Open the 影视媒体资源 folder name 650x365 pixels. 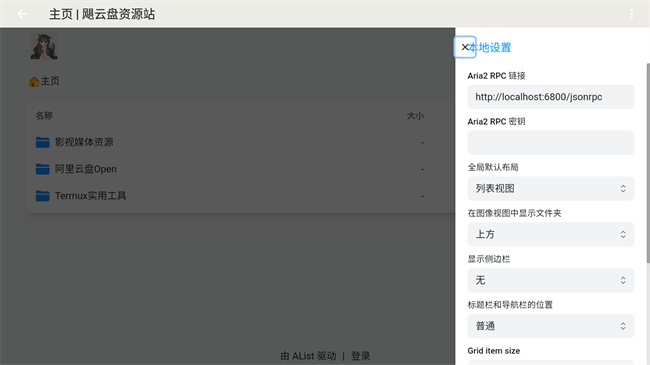84,142
